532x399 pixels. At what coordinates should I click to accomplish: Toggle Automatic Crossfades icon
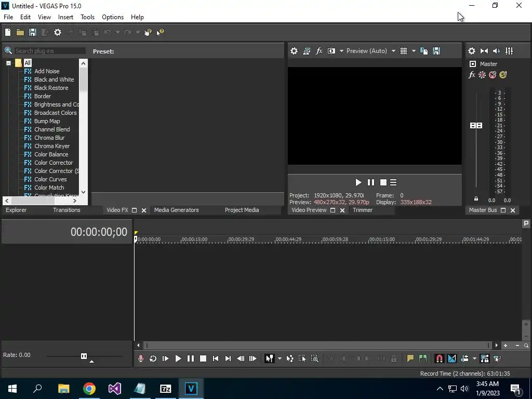click(x=452, y=358)
